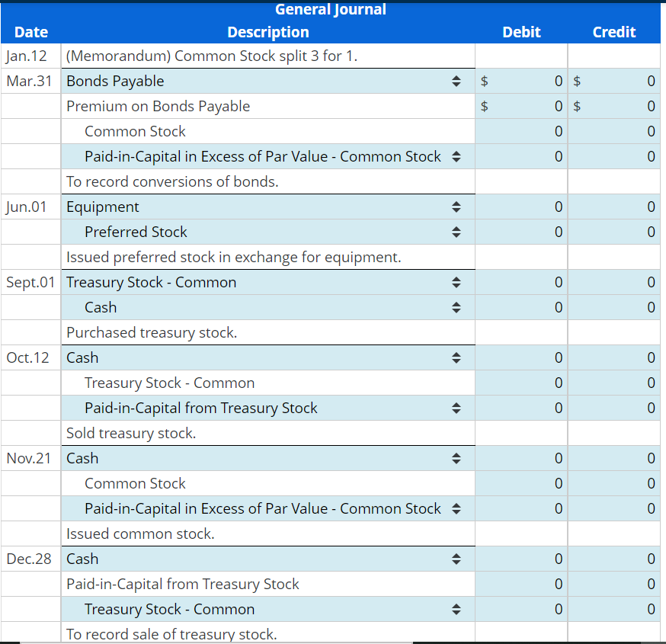Click the 'Purchased treasury stock.' explanation
Image resolution: width=666 pixels, height=644 pixels.
click(152, 332)
